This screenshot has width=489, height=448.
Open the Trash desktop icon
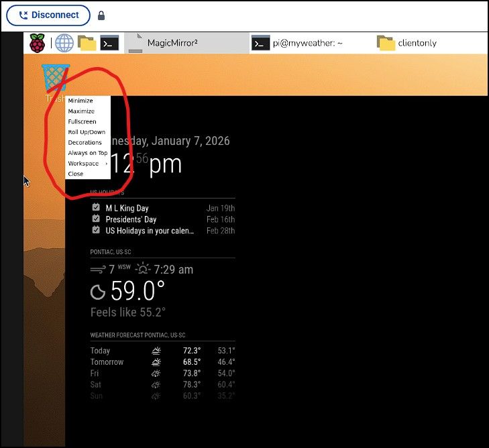click(x=55, y=78)
